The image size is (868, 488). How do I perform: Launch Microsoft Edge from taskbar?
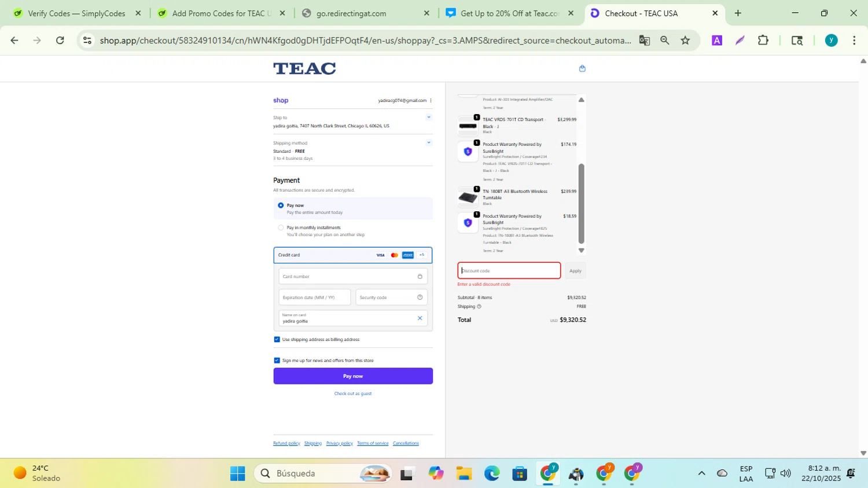[x=492, y=474]
